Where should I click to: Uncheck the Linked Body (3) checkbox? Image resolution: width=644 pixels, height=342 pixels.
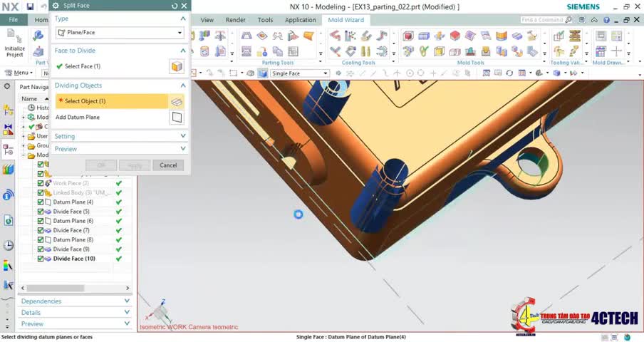click(40, 192)
